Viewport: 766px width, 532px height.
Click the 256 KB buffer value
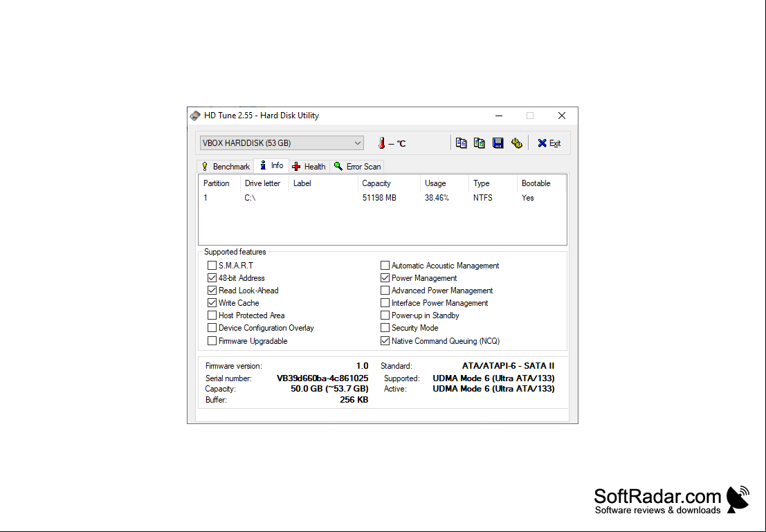click(354, 400)
